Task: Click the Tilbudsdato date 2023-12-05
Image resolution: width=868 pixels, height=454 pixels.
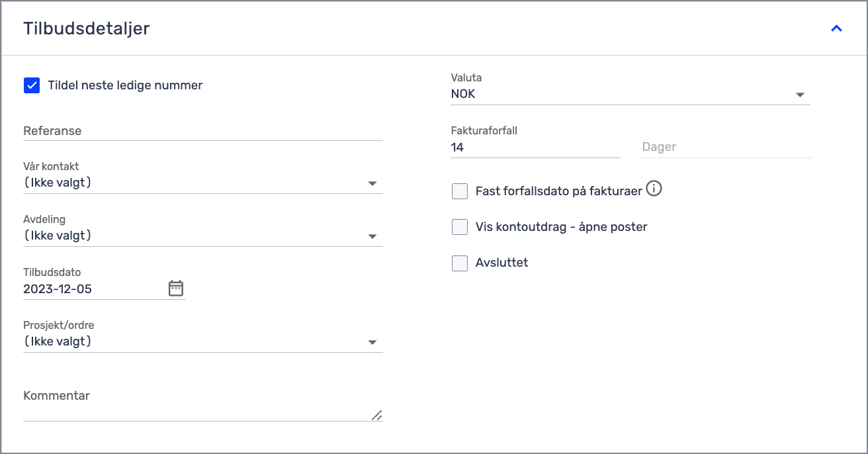Action: [58, 289]
